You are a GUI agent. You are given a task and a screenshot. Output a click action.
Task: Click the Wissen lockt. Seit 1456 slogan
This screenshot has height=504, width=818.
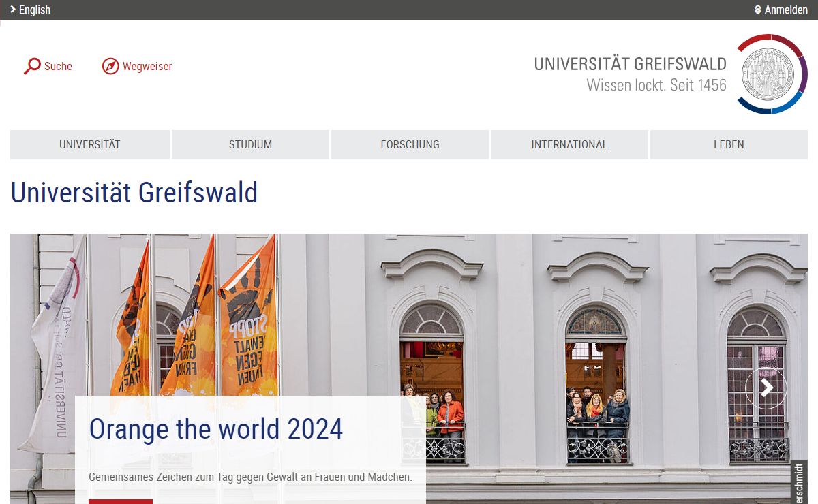pyautogui.click(x=656, y=85)
